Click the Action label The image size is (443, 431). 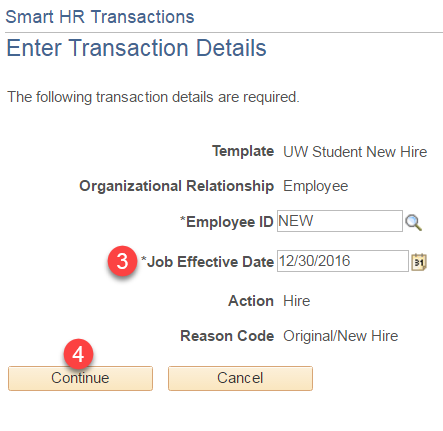pos(251,301)
